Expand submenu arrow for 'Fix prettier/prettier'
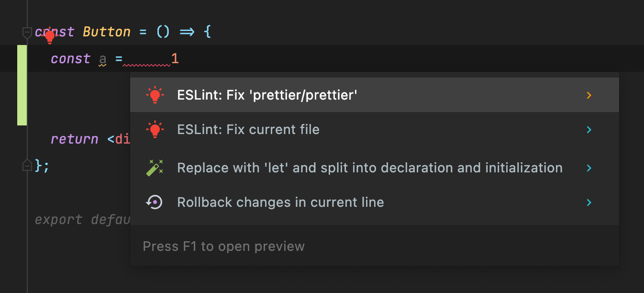The image size is (644, 293). pos(589,95)
